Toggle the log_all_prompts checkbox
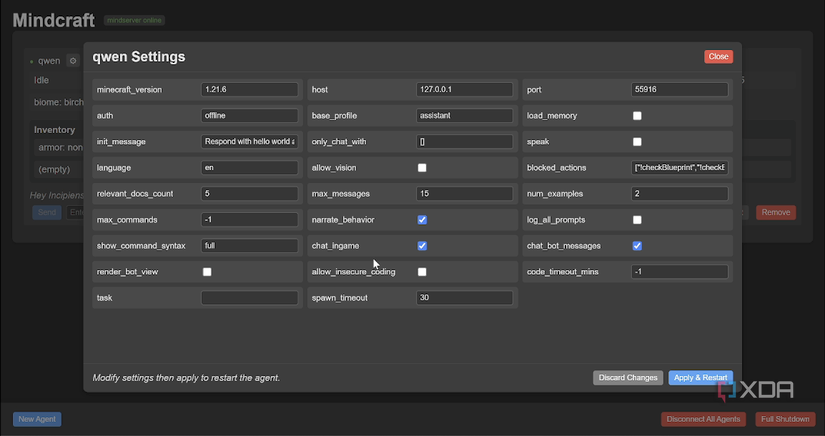This screenshot has height=436, width=825. (x=637, y=220)
